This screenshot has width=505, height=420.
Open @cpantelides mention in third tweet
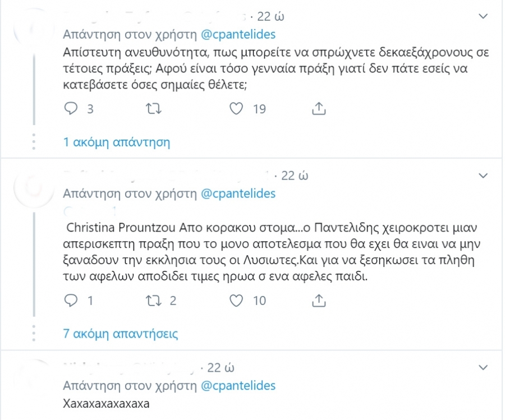pyautogui.click(x=238, y=386)
